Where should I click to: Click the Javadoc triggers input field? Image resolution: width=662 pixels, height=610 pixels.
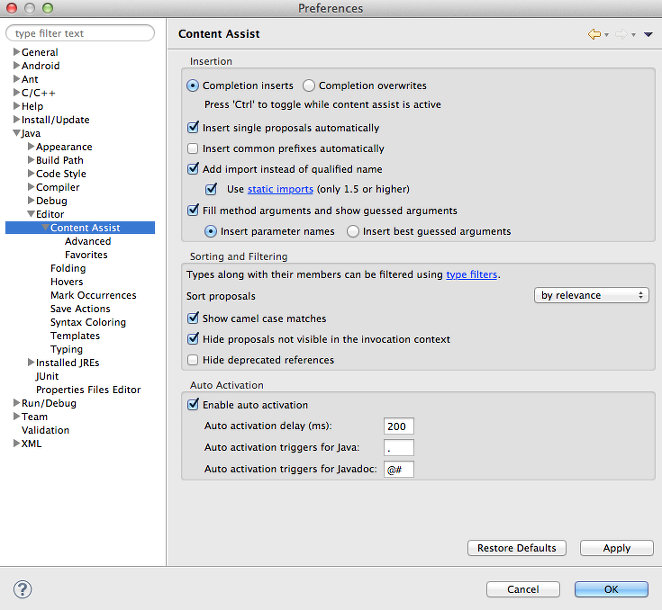(x=399, y=469)
